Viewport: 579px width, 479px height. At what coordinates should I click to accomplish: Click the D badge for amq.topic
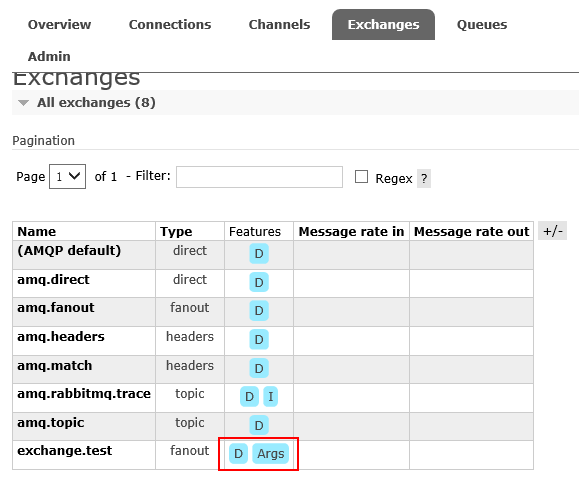(x=259, y=425)
